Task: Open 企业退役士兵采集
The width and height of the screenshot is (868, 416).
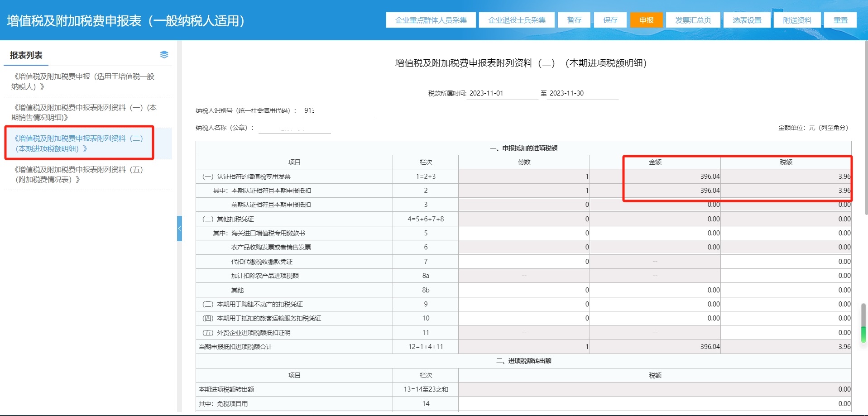Action: [517, 20]
